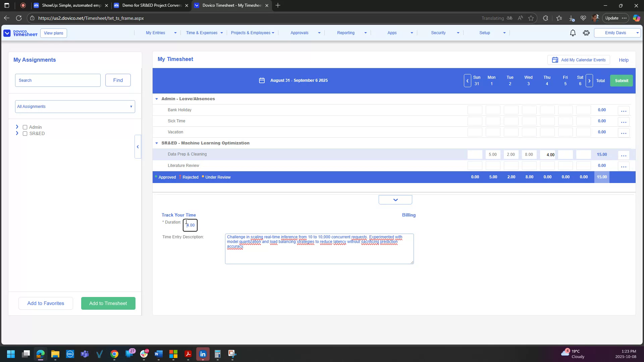
Task: Click the Submit button
Action: point(621,80)
